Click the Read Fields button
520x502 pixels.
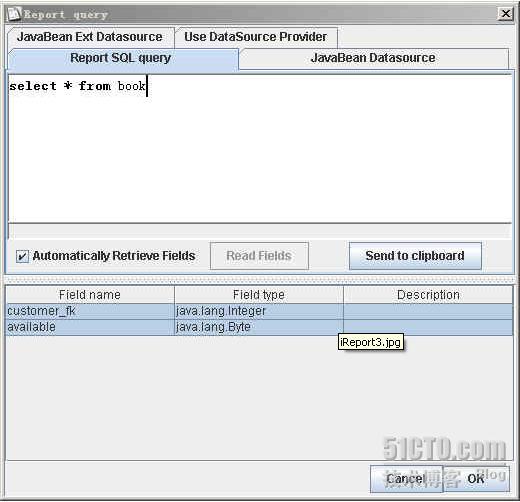(x=259, y=256)
